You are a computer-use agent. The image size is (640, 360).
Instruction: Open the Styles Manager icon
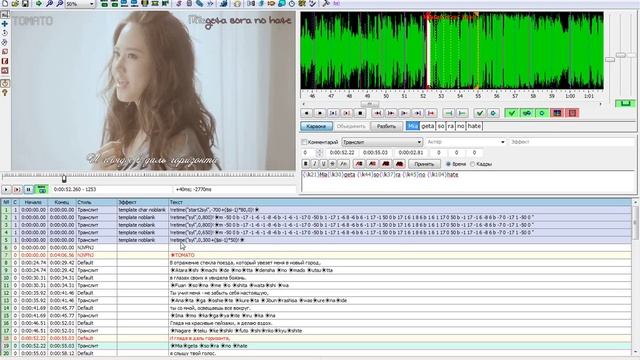[179, 4]
